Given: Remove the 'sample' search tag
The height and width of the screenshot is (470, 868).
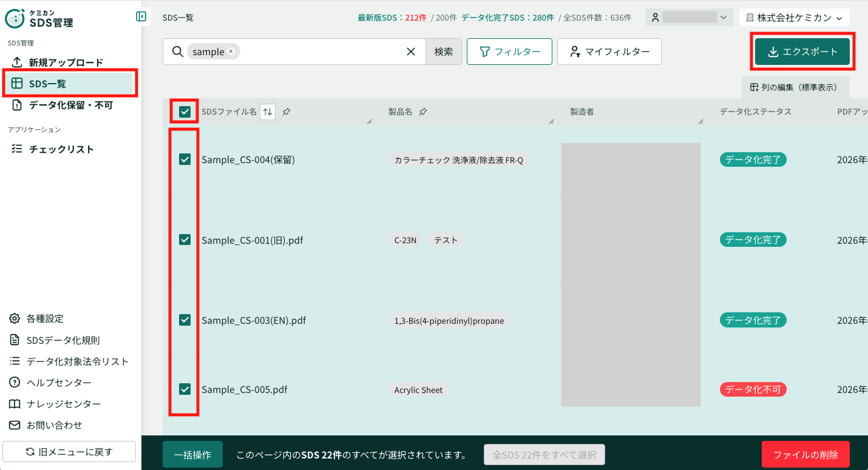Looking at the screenshot, I should tap(231, 52).
